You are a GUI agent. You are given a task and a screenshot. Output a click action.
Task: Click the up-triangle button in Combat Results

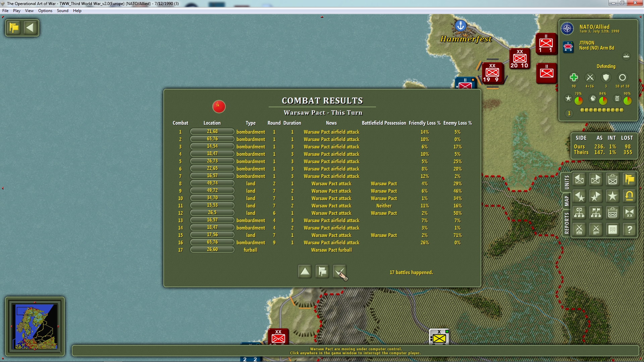coord(305,271)
